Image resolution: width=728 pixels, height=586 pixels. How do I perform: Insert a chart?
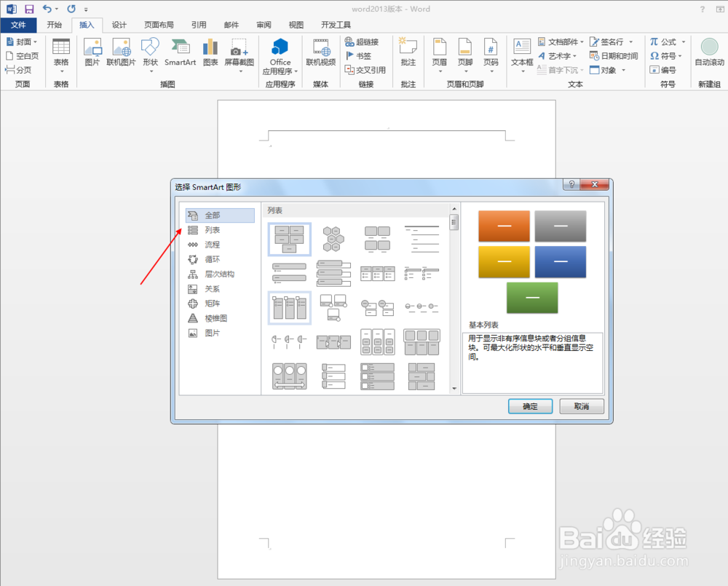tap(210, 52)
